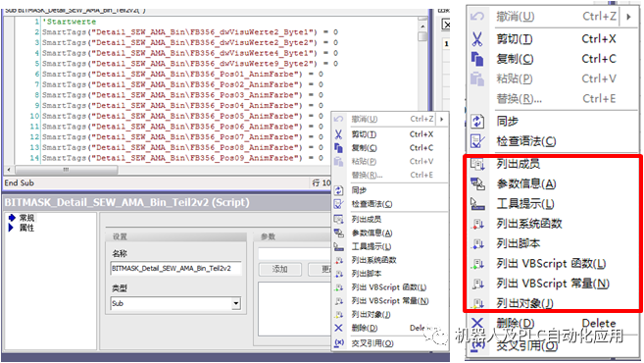
Task: Click line 14 FB356_Pos09_AnimFarbe code
Action: coord(182,158)
